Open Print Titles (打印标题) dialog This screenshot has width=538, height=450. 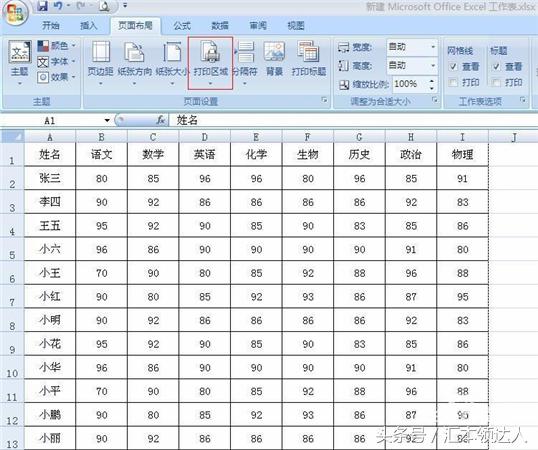tap(309, 59)
